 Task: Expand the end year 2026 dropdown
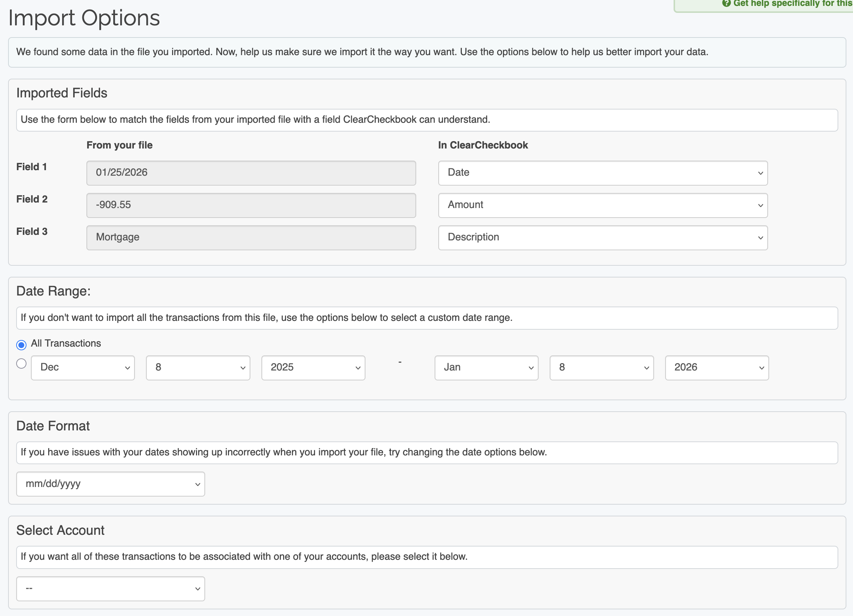tap(717, 368)
